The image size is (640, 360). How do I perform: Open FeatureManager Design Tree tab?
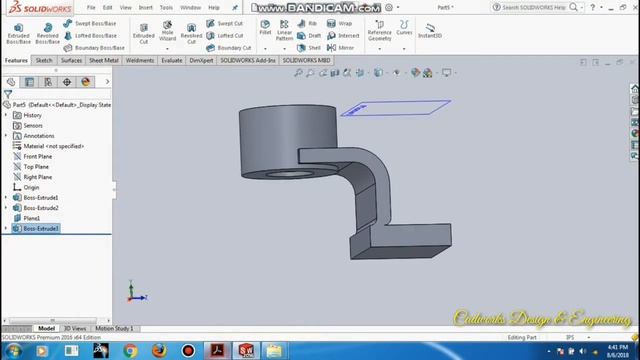point(11,82)
